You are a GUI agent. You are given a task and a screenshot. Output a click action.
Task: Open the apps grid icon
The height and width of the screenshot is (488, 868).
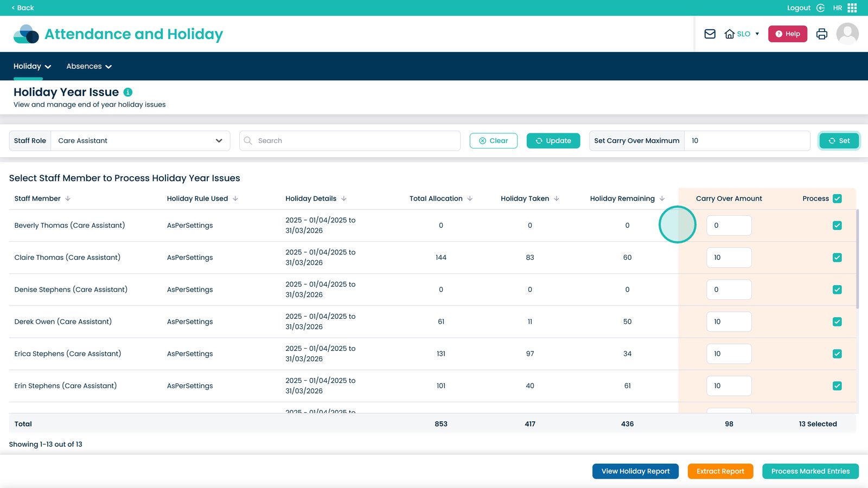pyautogui.click(x=852, y=8)
